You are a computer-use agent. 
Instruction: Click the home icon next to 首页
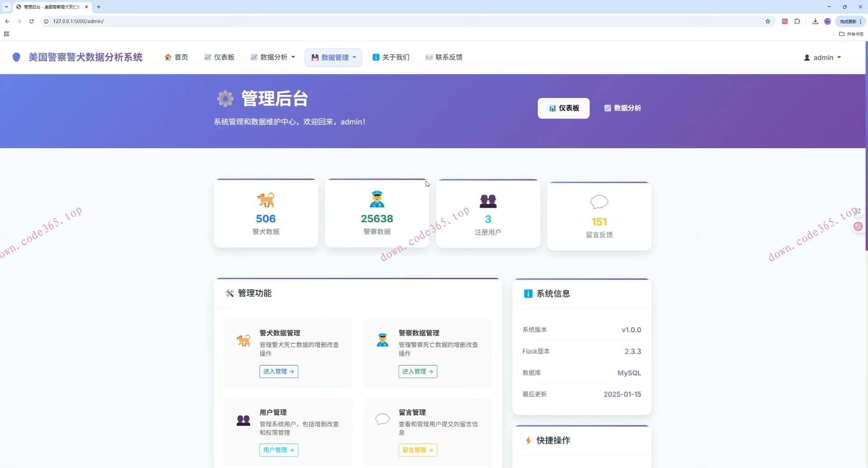point(168,57)
